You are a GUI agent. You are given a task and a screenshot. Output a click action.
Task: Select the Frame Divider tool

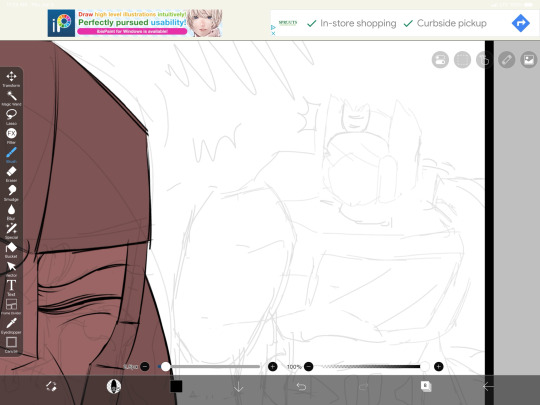[11, 307]
